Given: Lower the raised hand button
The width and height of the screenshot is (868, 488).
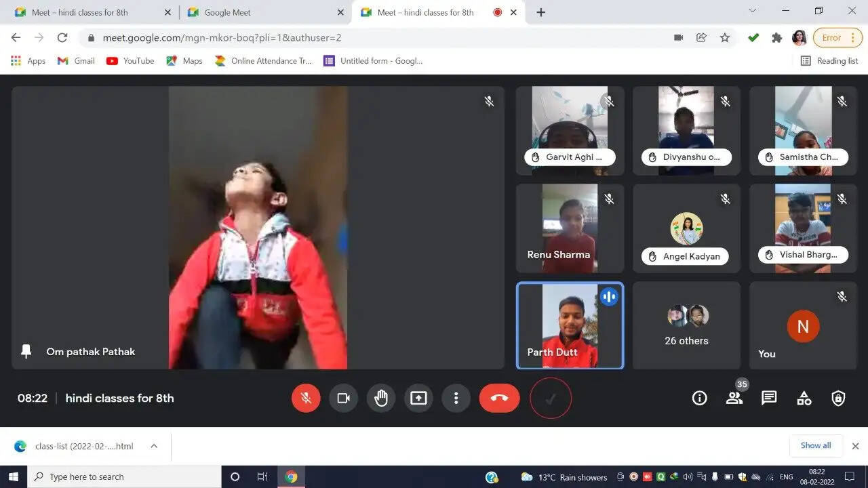Looking at the screenshot, I should coord(381,398).
